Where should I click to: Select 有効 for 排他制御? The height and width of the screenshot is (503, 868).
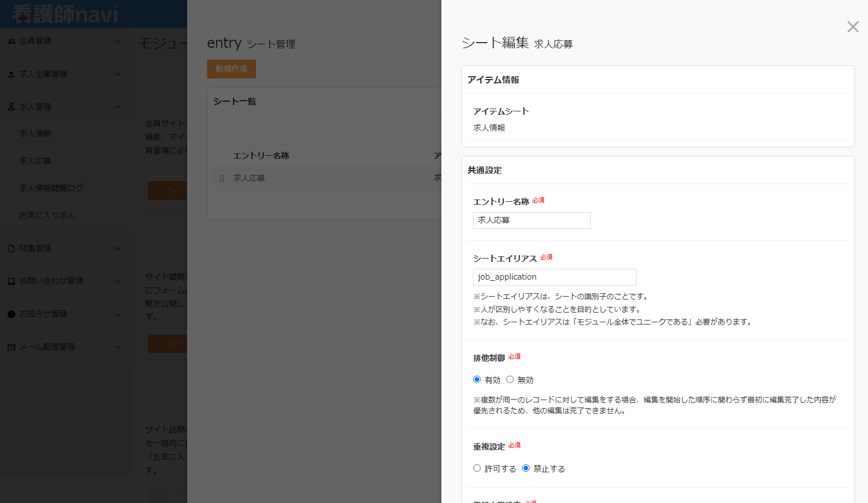477,380
